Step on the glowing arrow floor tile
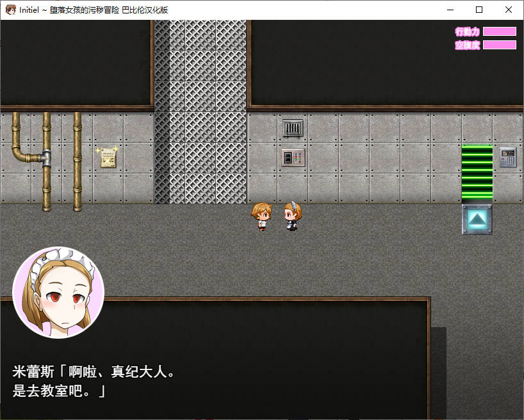Image resolution: width=524 pixels, height=420 pixels. (477, 219)
